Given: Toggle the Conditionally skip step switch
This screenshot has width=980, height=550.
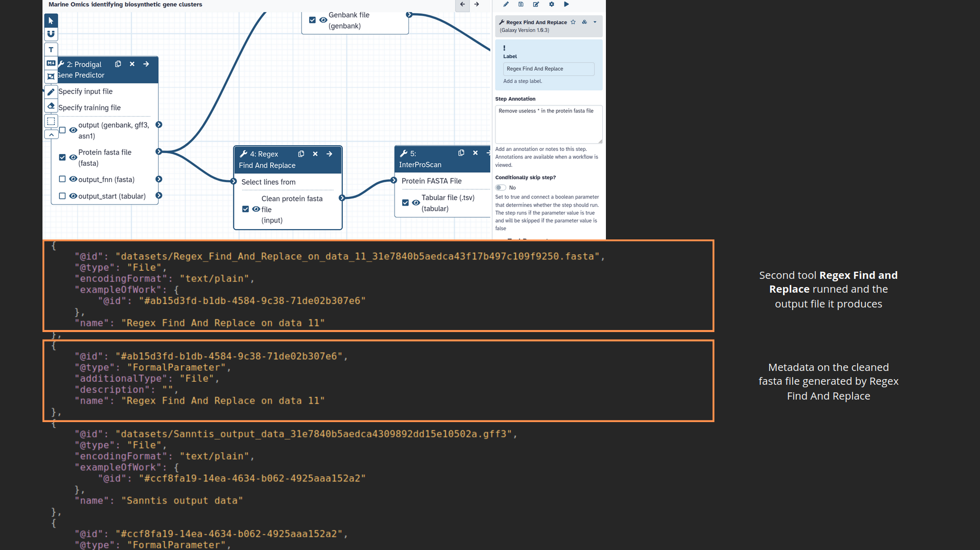Looking at the screenshot, I should pyautogui.click(x=500, y=188).
